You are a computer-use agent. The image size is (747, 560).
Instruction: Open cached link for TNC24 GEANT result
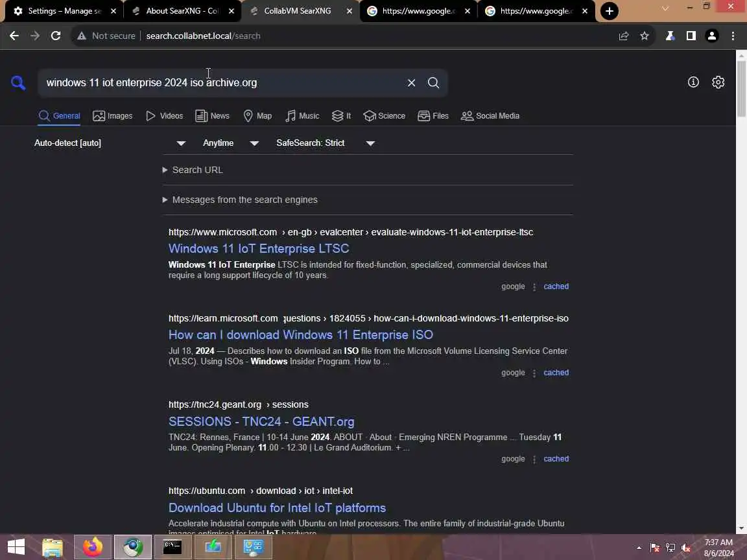(556, 459)
